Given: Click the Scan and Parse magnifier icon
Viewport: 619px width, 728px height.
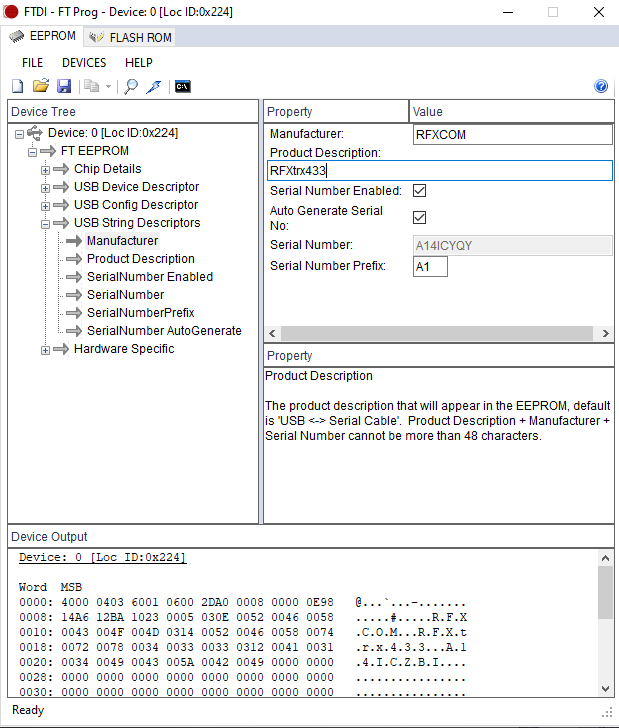Looking at the screenshot, I should click(x=131, y=86).
